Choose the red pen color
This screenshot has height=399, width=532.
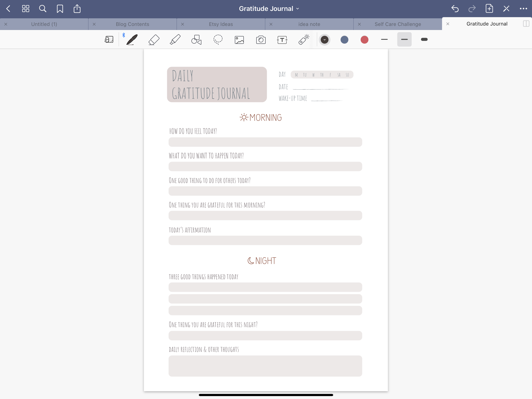pos(364,40)
